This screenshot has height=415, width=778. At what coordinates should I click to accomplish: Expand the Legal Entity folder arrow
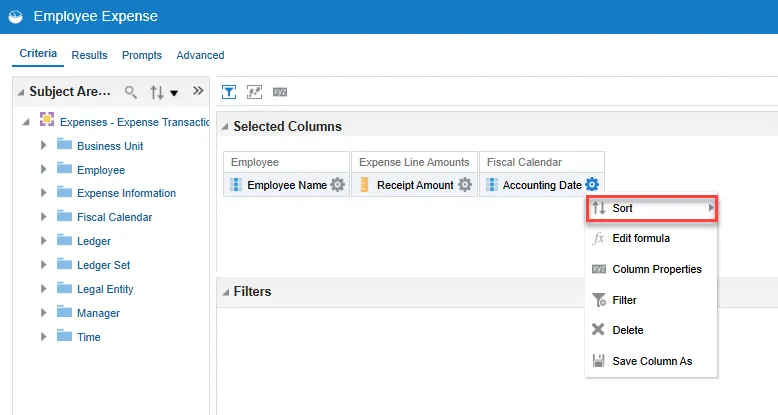click(x=44, y=288)
